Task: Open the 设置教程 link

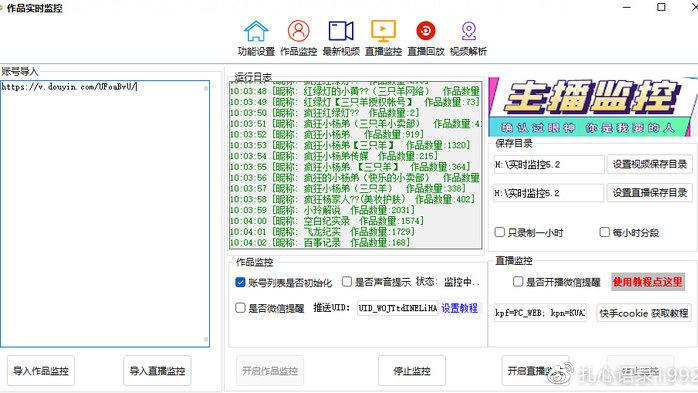Action: tap(459, 308)
